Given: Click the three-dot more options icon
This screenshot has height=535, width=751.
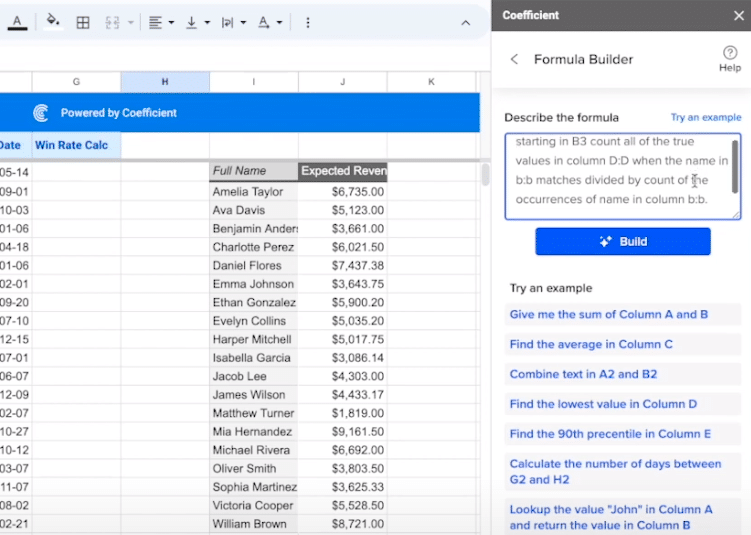Looking at the screenshot, I should (307, 22).
